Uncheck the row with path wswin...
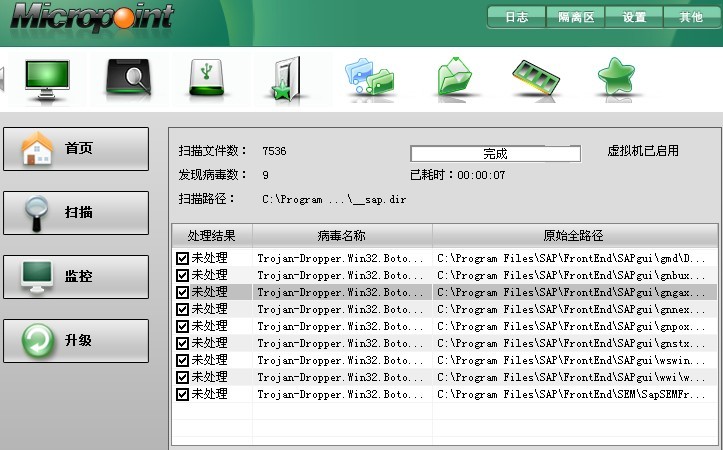 tap(183, 361)
